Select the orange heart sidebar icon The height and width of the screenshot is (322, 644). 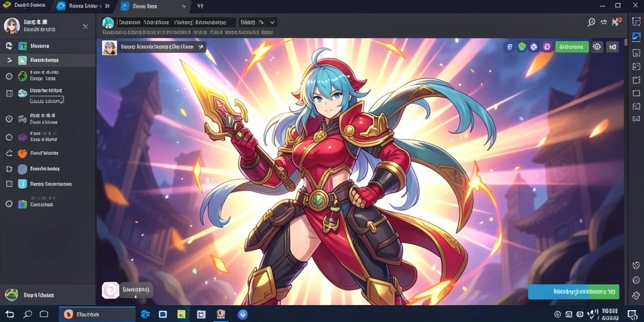pos(22,153)
